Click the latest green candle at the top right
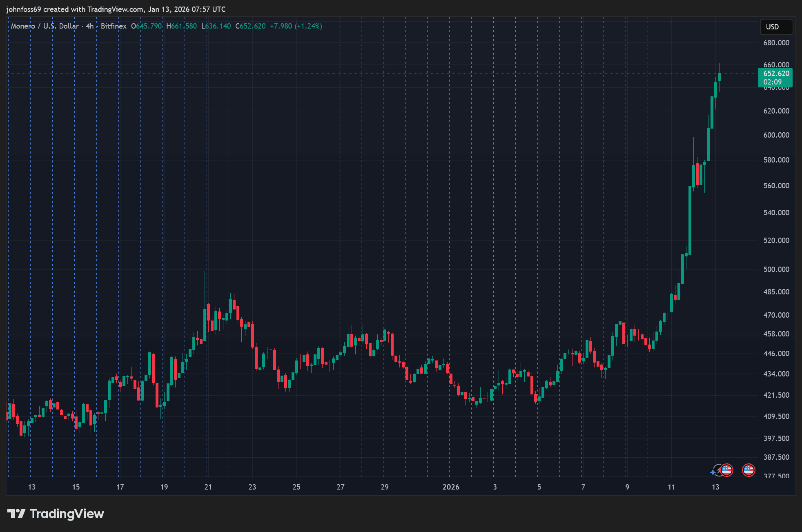802x532 pixels. pyautogui.click(x=719, y=77)
